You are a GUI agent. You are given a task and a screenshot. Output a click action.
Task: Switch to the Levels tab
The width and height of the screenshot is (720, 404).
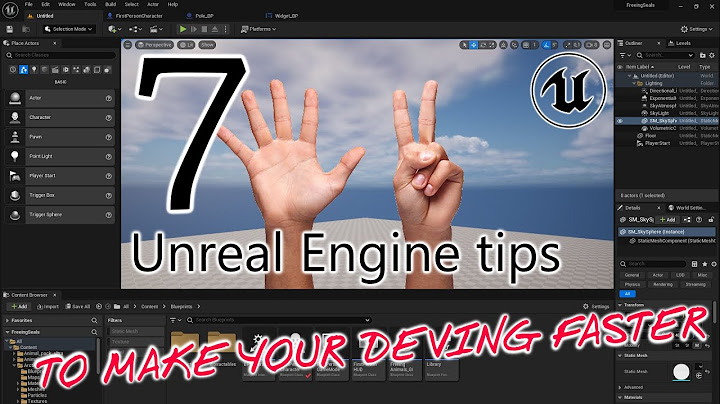pyautogui.click(x=680, y=43)
